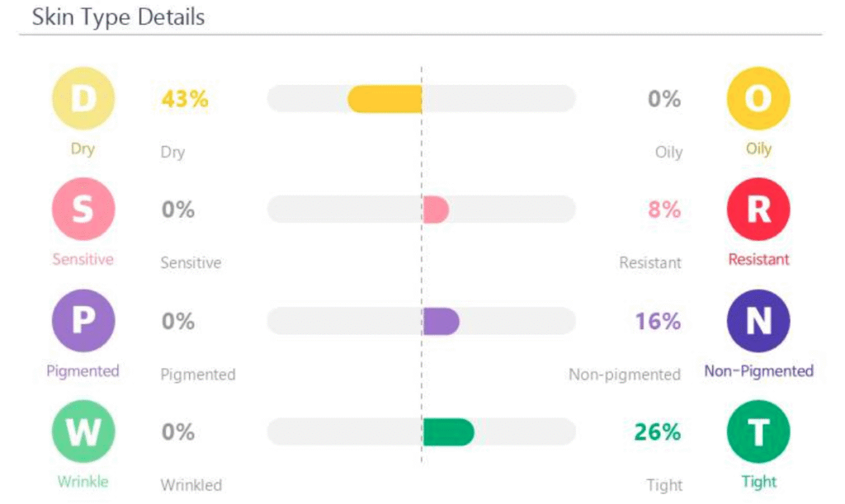Select the dark green T Tight icon
The width and height of the screenshot is (845, 504).
click(758, 432)
